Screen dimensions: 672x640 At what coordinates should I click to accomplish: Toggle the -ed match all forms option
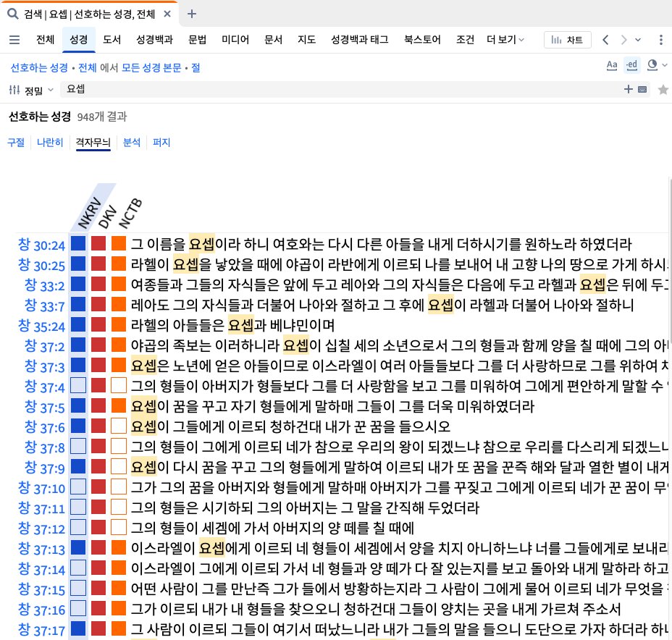point(631,65)
